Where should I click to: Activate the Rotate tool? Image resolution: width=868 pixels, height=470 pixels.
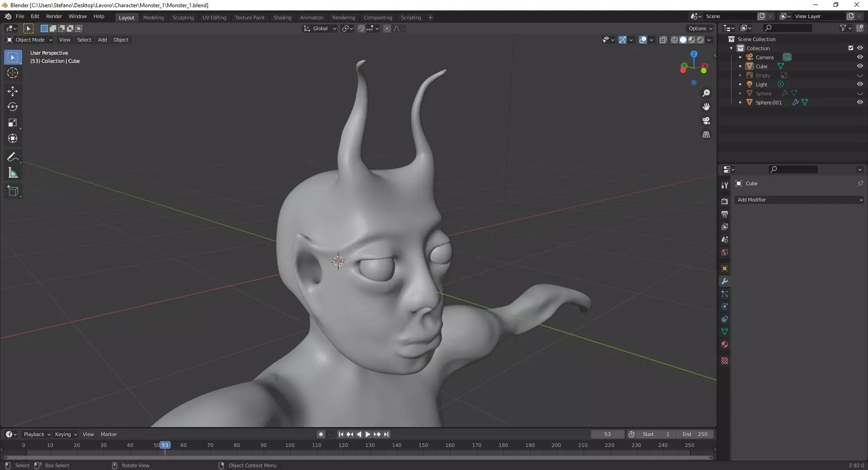[13, 107]
